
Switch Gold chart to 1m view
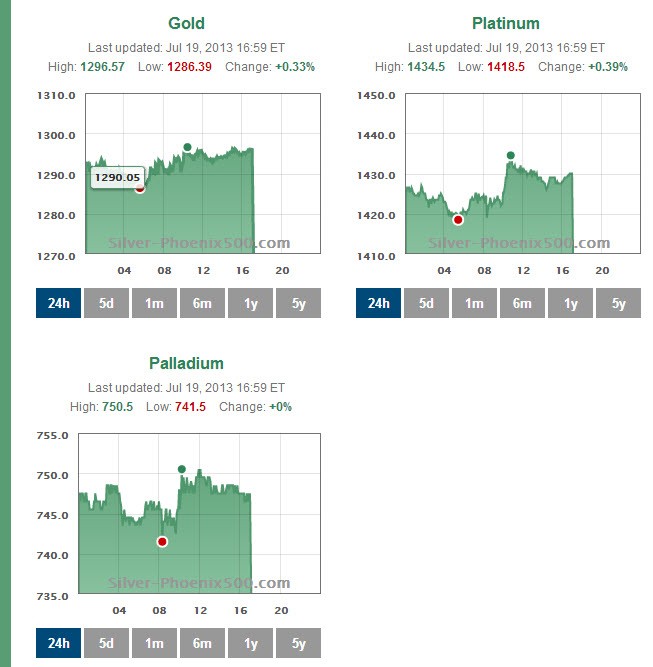click(x=154, y=303)
